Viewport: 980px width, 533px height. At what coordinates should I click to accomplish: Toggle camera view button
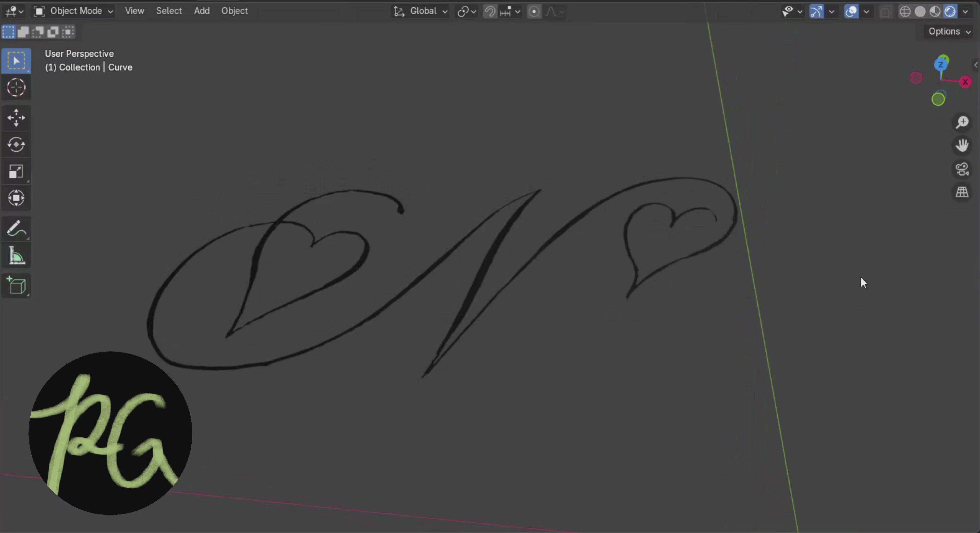pos(962,169)
